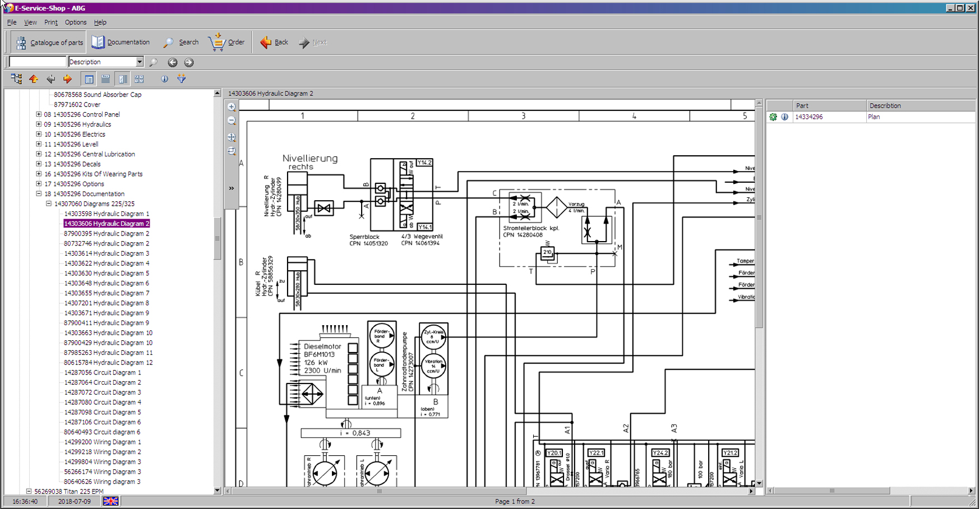Click the search text input field
Image resolution: width=980 pixels, height=509 pixels.
pos(38,62)
